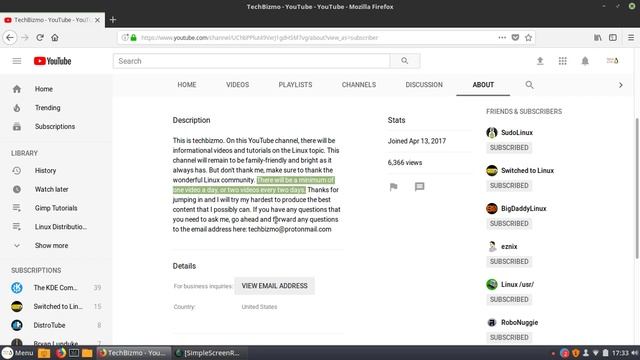The width and height of the screenshot is (640, 360).
Task: Open the video upload icon
Action: pyautogui.click(x=540, y=61)
